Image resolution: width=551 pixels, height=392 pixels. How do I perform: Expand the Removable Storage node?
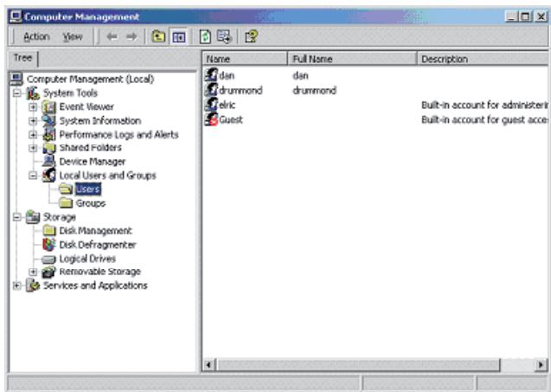click(x=33, y=272)
